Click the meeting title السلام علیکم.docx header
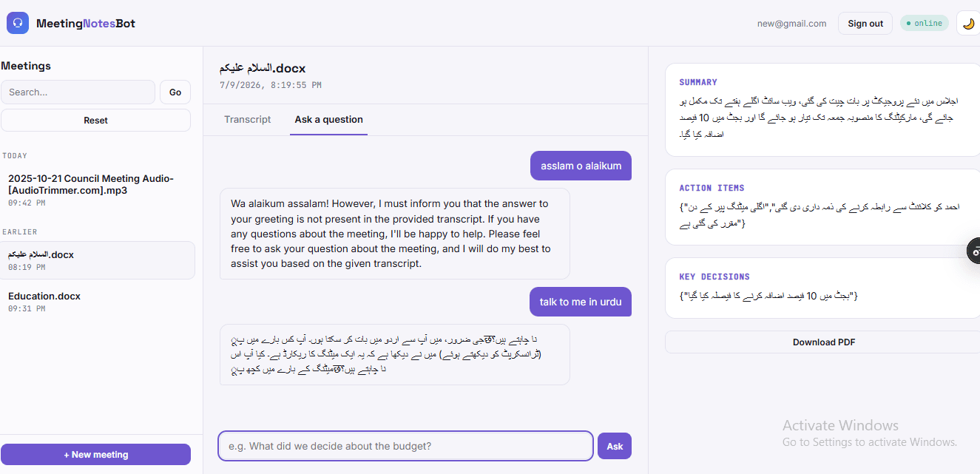 (x=263, y=68)
